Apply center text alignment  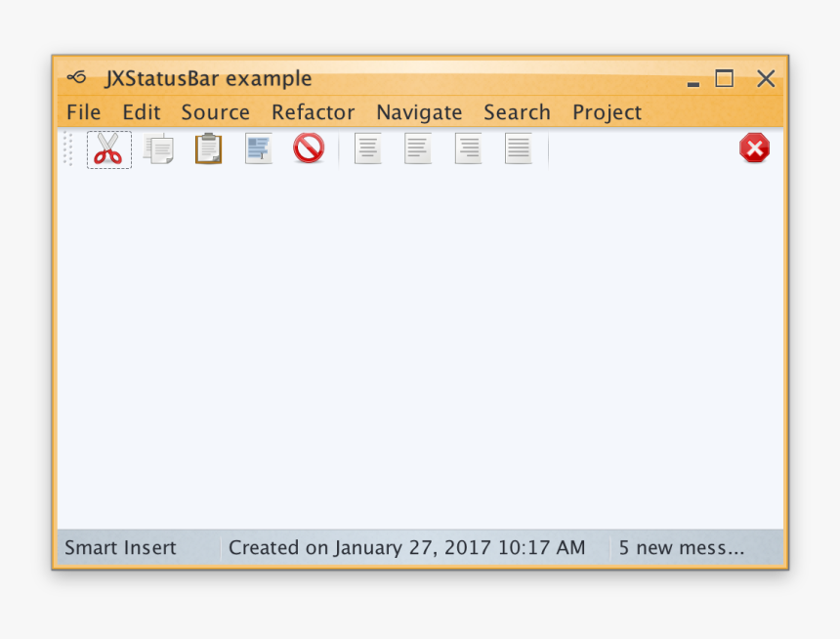pos(367,148)
